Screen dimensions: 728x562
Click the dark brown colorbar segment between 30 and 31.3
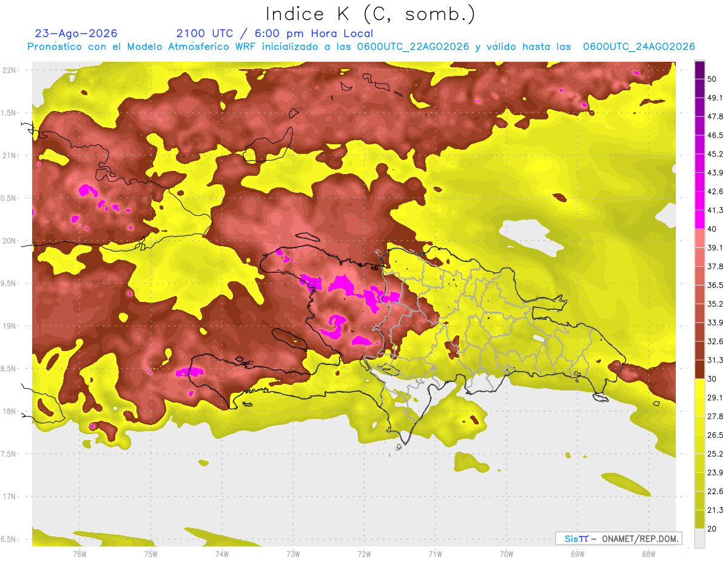(x=699, y=369)
